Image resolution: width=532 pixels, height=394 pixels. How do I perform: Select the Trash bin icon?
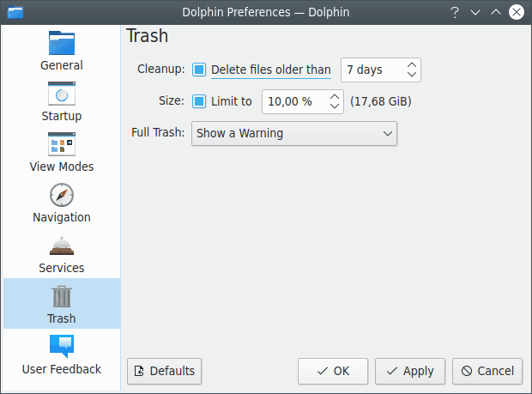[62, 296]
